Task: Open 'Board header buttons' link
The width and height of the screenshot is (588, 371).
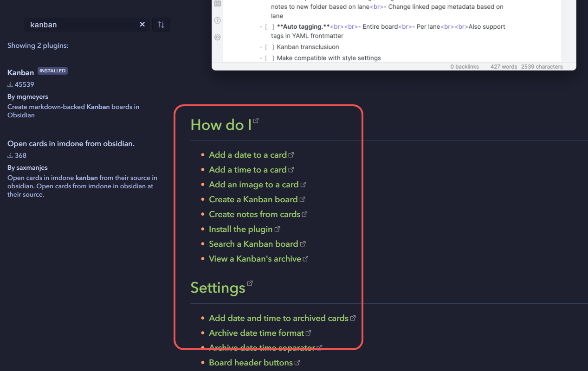Action: pos(251,362)
